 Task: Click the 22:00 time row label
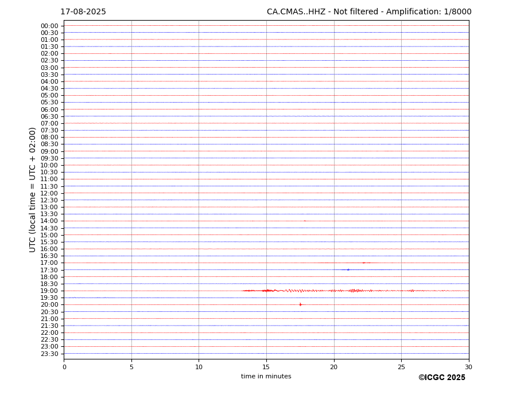tap(49, 333)
